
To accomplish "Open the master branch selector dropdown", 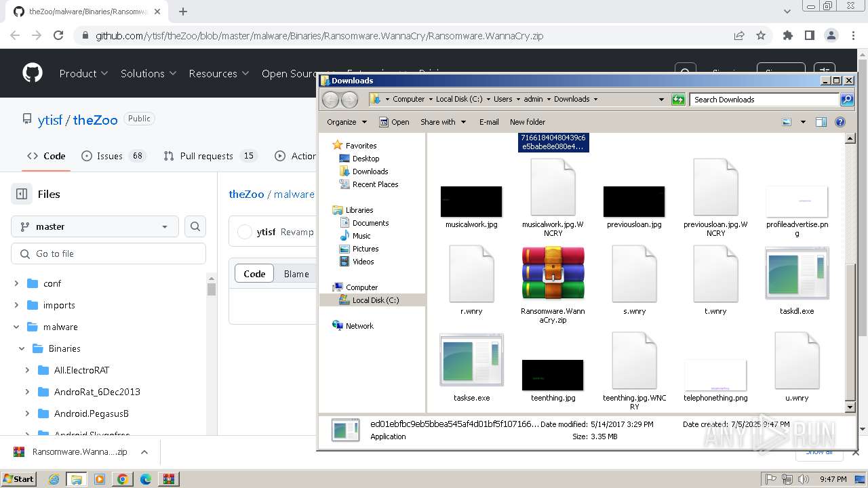I will coord(95,226).
